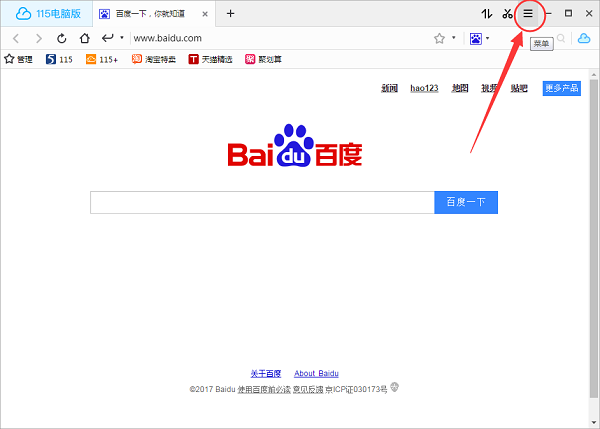Click the 更多产品 button
Viewport: 600px width, 429px height.
coord(562,88)
